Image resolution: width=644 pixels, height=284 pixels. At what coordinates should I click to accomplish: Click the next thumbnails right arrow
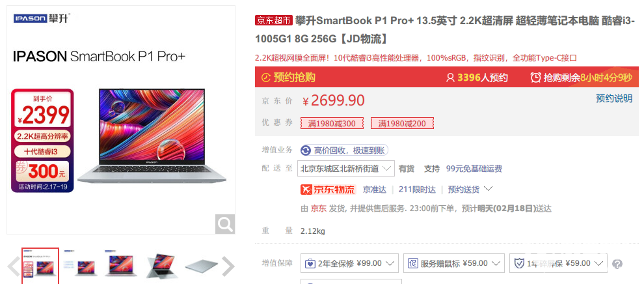tap(228, 266)
